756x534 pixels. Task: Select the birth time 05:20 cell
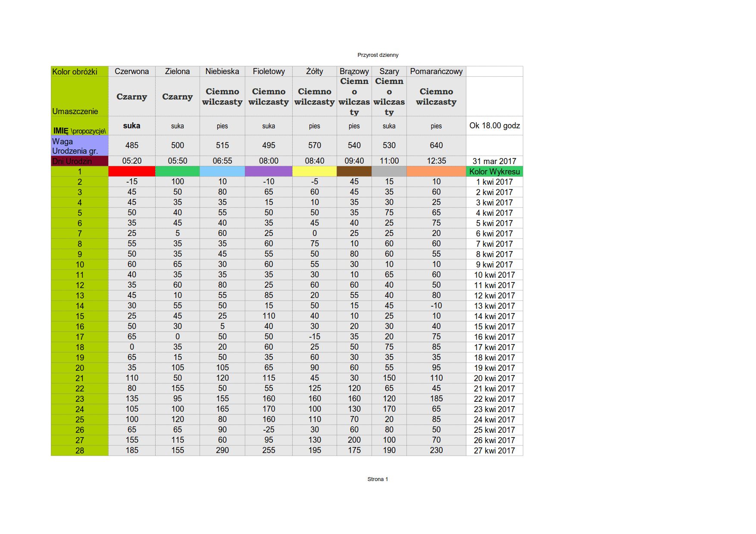tap(131, 161)
